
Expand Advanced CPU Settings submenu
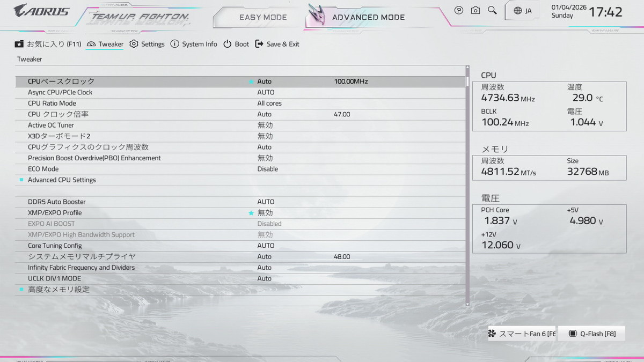tap(62, 180)
